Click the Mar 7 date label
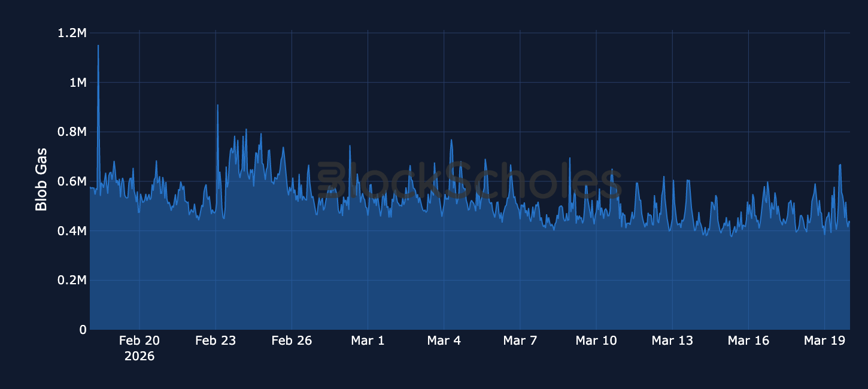 [520, 341]
